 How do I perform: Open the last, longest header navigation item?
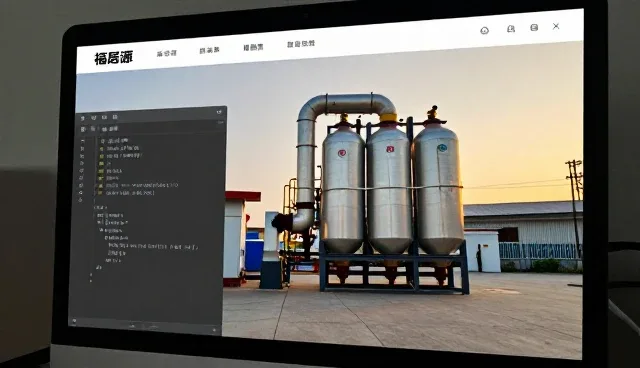[301, 44]
